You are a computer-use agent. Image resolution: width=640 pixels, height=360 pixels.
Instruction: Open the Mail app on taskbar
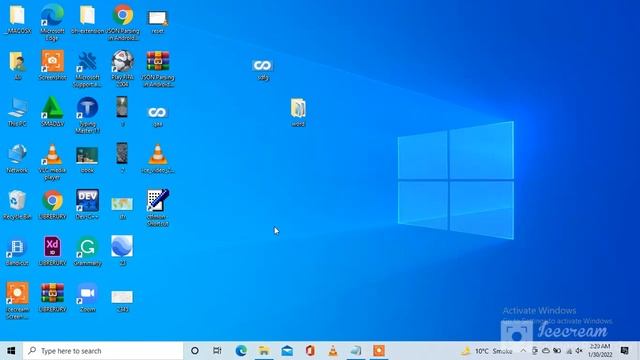(x=287, y=351)
